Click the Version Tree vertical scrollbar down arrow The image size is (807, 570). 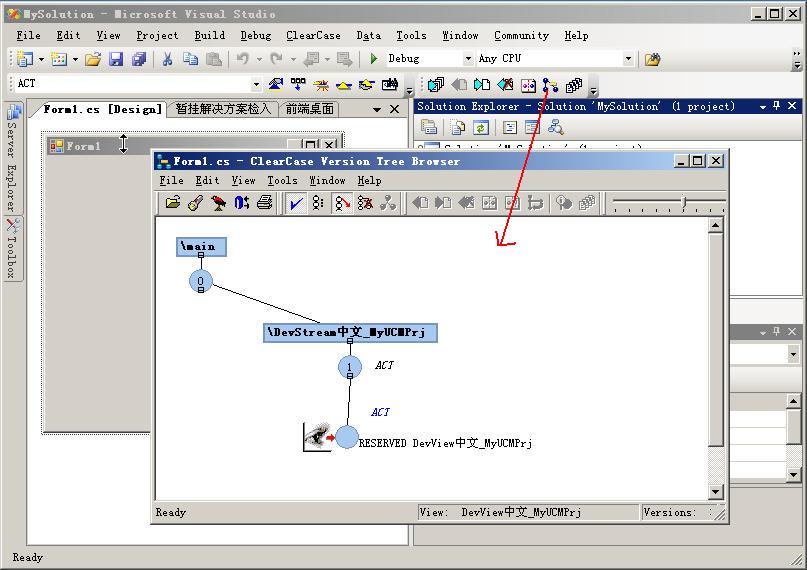[715, 491]
